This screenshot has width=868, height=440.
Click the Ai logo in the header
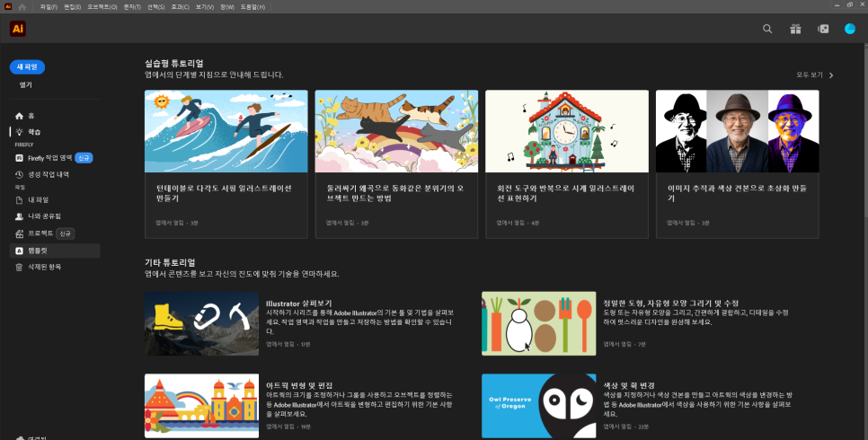pyautogui.click(x=18, y=29)
